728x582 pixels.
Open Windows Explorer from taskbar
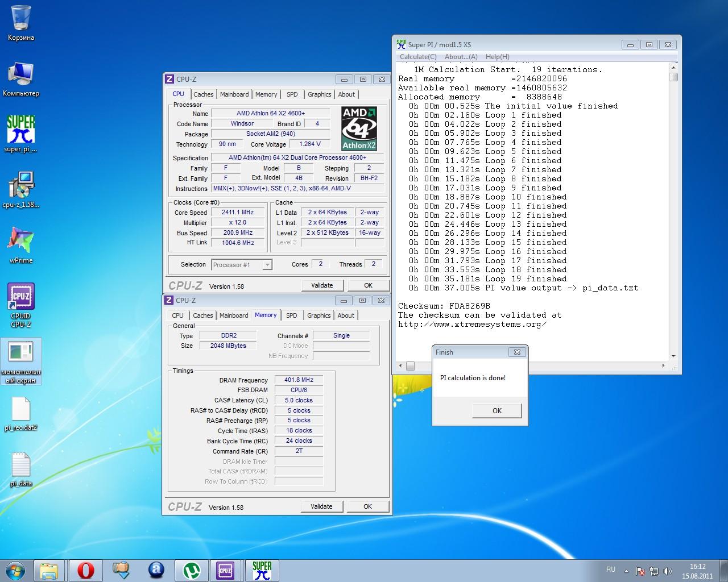[x=49, y=570]
